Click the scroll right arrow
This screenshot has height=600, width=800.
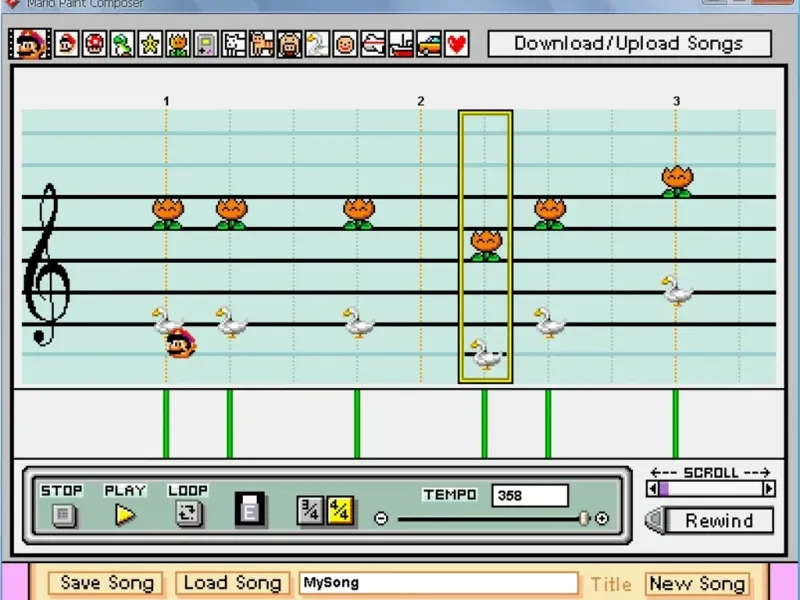point(768,489)
